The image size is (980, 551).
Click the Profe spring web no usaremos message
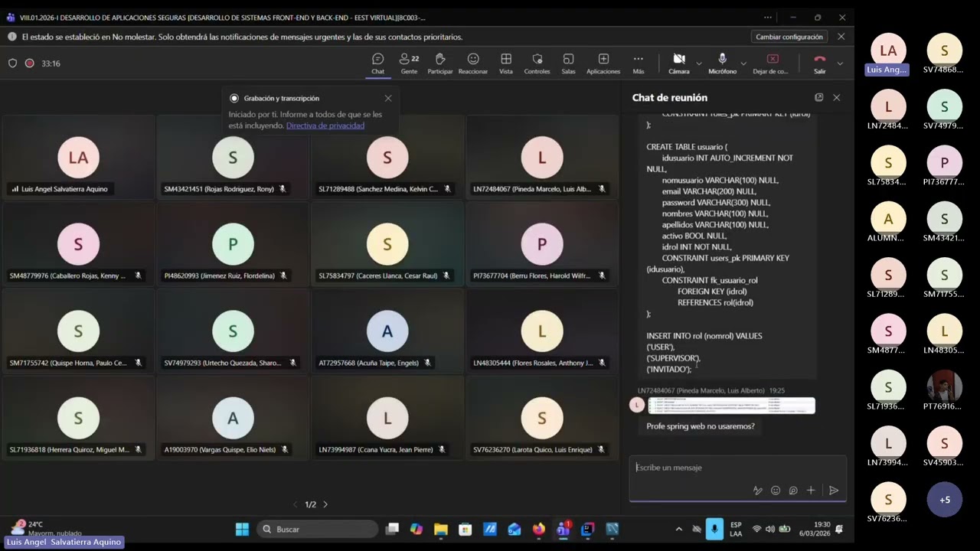[x=701, y=426]
